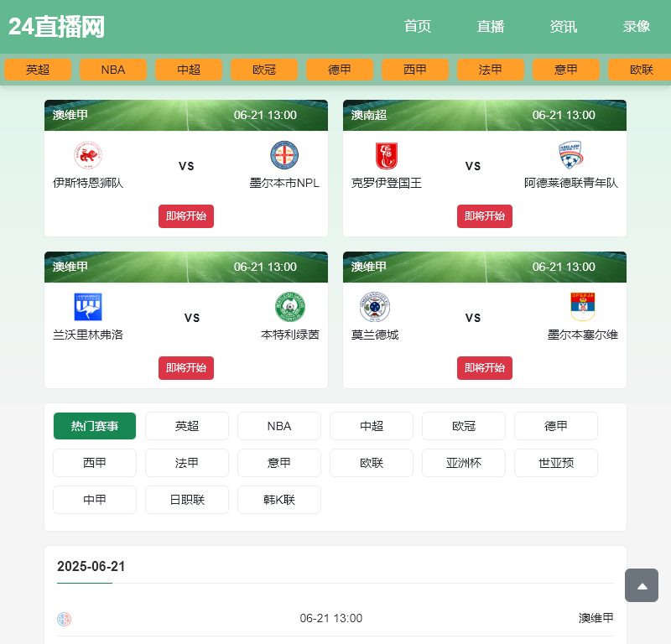This screenshot has height=644, width=671.
Task: Click 即将开始 for 伊斯特恩狮队 match
Action: [186, 216]
